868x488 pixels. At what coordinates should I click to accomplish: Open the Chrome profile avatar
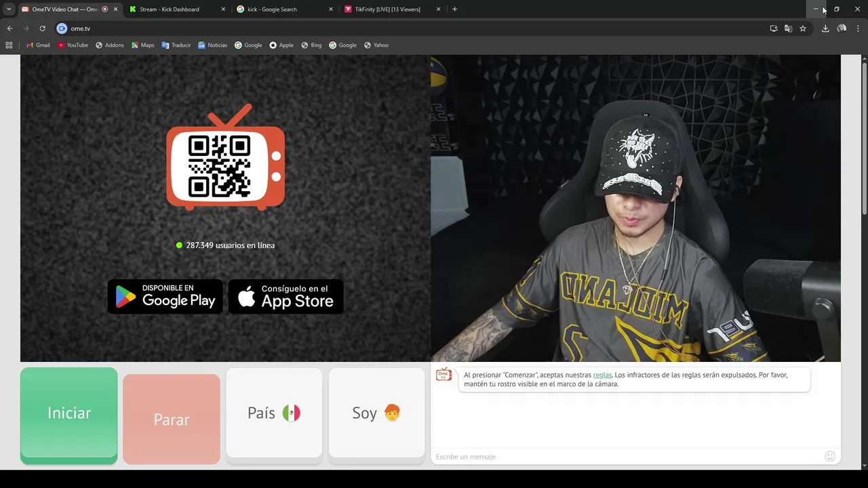[842, 28]
